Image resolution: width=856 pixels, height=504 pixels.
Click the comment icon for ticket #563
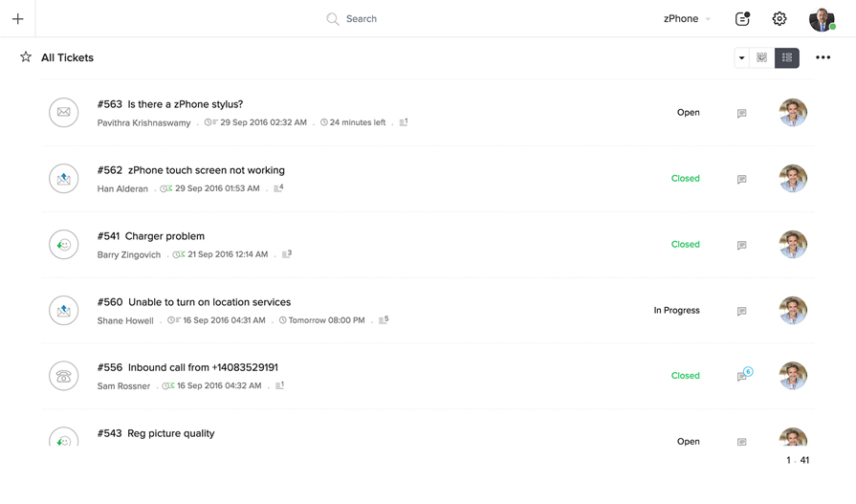coord(741,113)
